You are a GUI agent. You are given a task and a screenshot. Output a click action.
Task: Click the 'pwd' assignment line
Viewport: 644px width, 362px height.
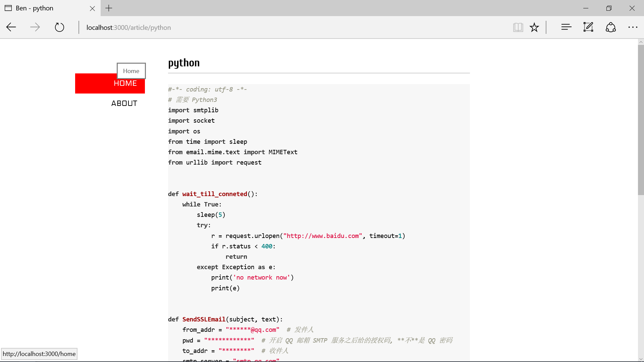(x=317, y=341)
